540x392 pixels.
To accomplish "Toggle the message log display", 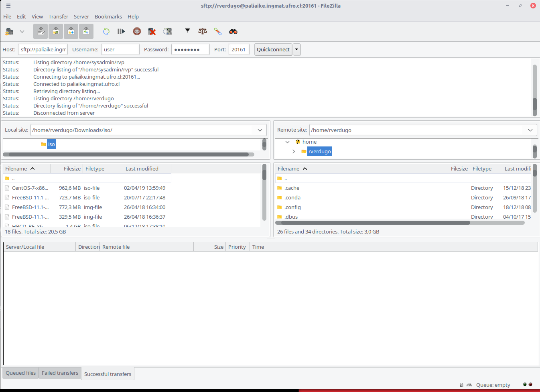I will point(41,31).
